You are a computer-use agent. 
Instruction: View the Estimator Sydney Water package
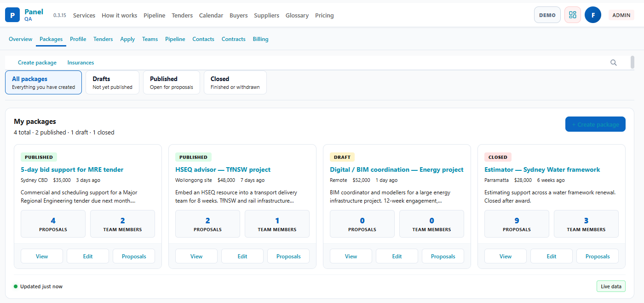click(x=506, y=256)
